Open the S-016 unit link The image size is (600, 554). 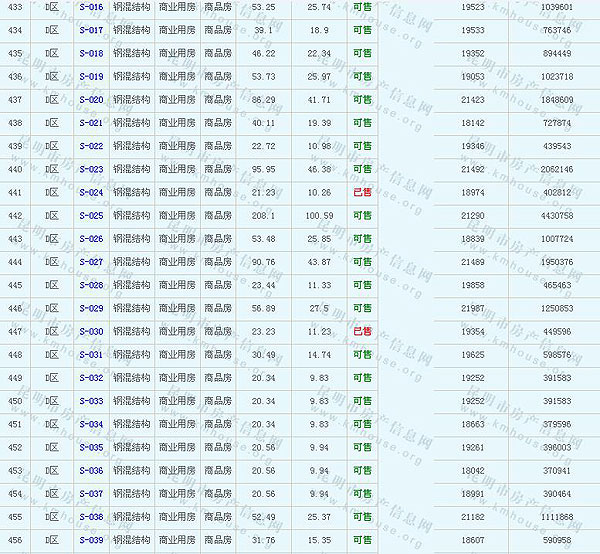[90, 7]
